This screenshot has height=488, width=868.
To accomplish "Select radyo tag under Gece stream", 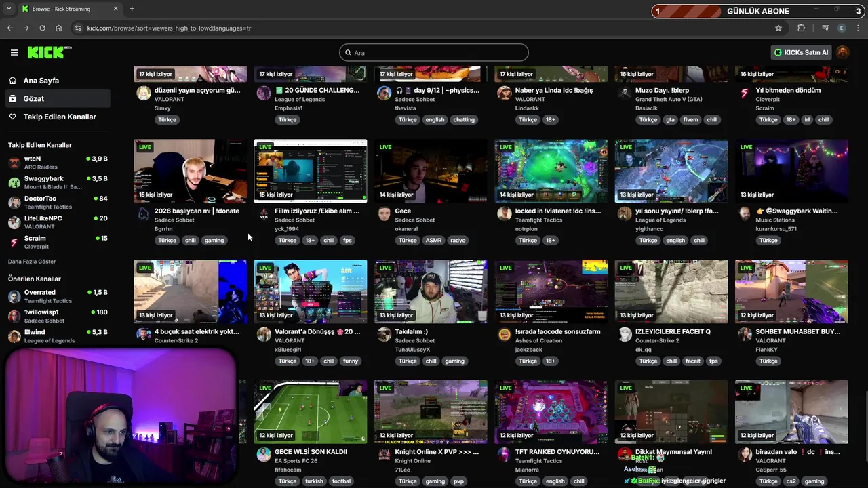I will (458, 240).
